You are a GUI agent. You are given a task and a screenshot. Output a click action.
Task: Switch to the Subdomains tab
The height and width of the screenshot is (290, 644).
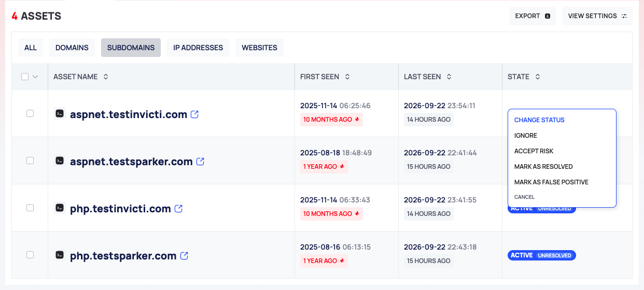[131, 48]
